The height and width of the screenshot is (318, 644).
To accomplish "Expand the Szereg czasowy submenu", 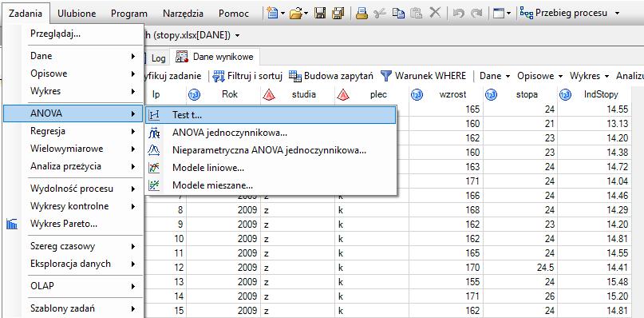I will 73,246.
